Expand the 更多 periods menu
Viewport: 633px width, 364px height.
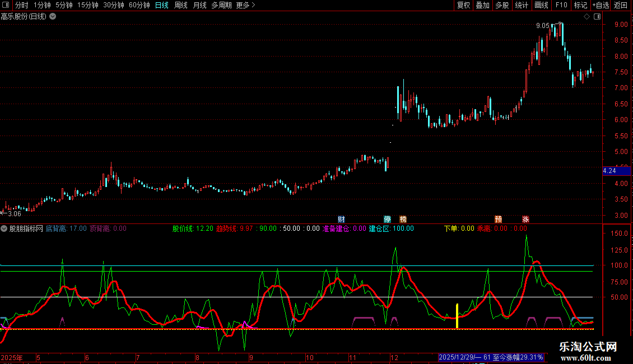point(245,5)
